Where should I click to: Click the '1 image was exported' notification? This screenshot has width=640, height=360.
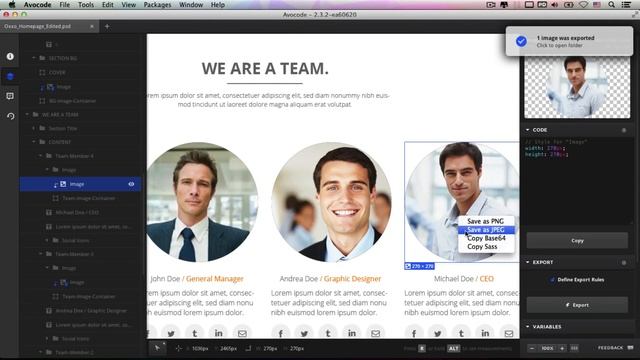(x=569, y=41)
